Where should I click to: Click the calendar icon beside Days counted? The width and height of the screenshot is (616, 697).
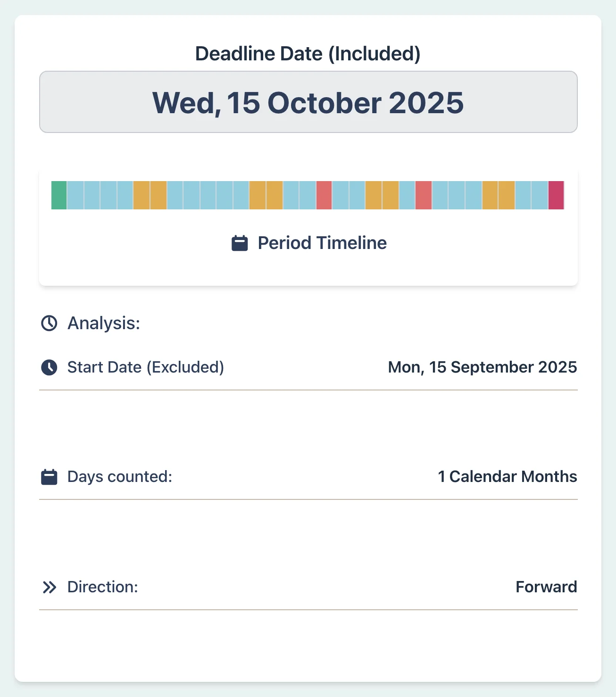49,476
